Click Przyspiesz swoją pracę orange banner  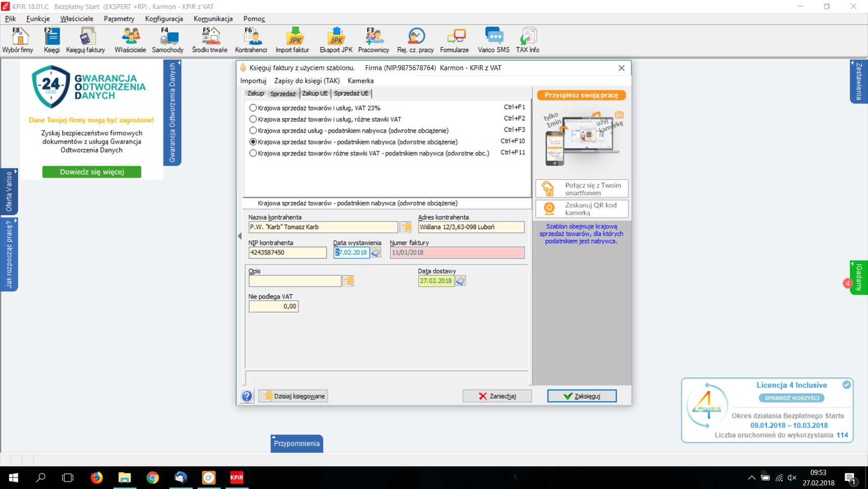click(581, 95)
